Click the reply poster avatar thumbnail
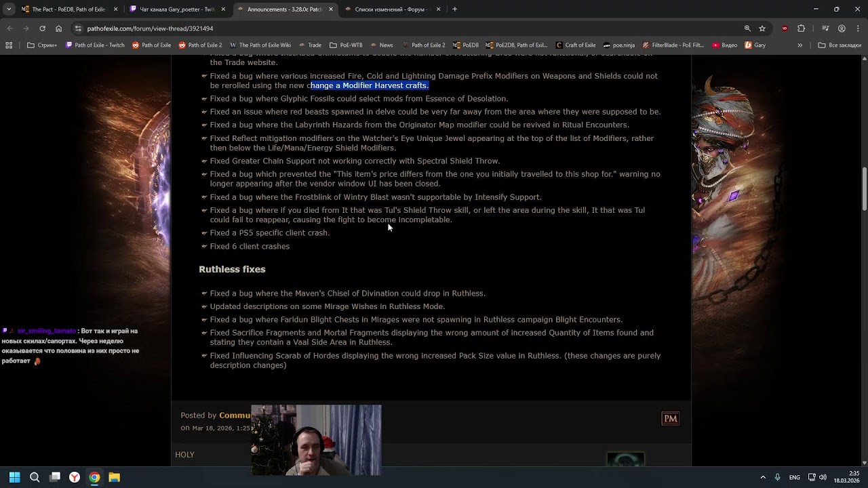868x488 pixels. [x=625, y=460]
